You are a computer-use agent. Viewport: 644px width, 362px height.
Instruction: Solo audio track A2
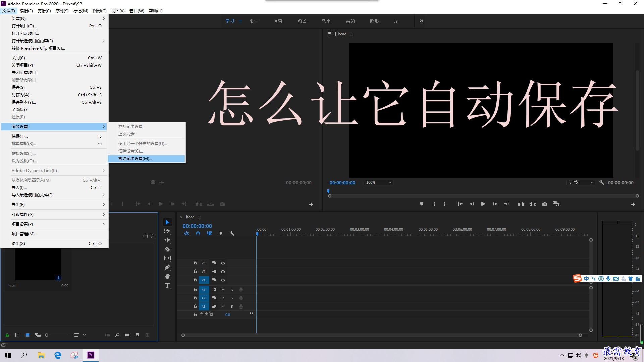point(232,298)
